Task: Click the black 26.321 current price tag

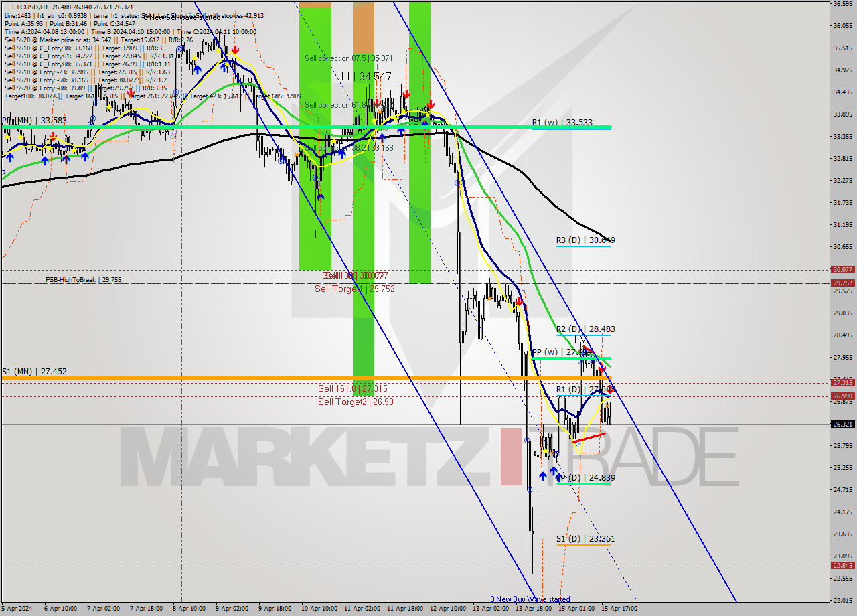Action: tap(842, 424)
